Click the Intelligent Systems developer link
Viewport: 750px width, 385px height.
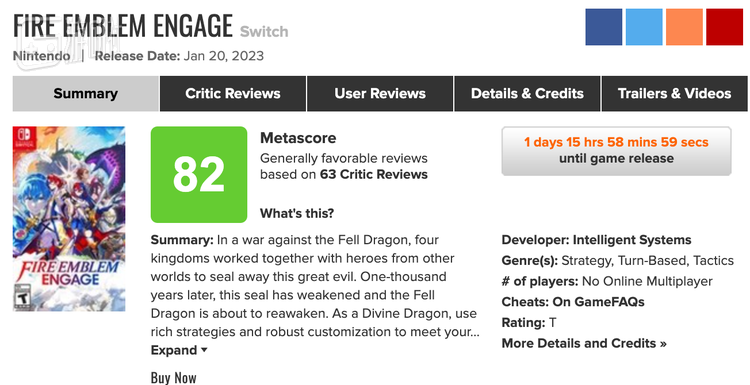[632, 240]
